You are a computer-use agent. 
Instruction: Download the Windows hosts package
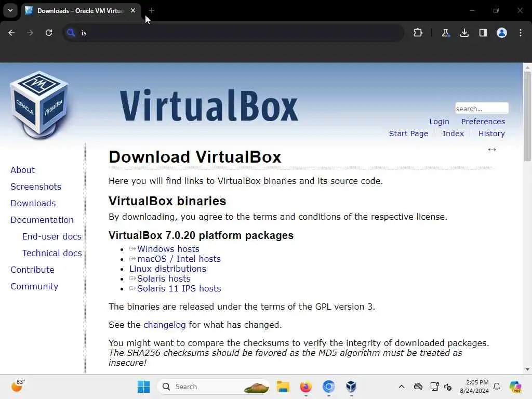tap(168, 249)
